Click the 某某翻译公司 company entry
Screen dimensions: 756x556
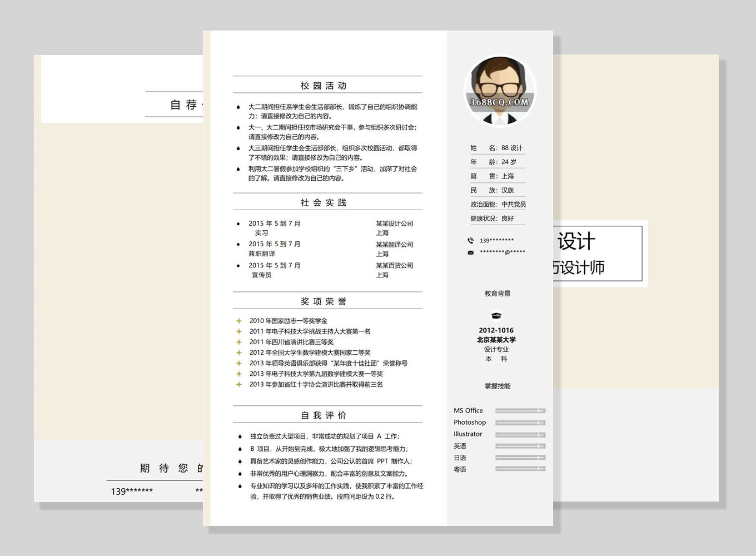click(394, 245)
